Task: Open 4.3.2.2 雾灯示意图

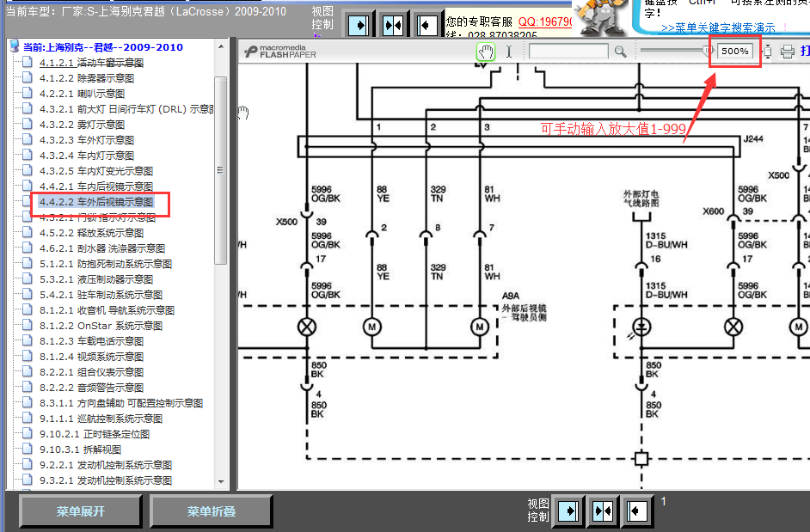Action: [83, 125]
